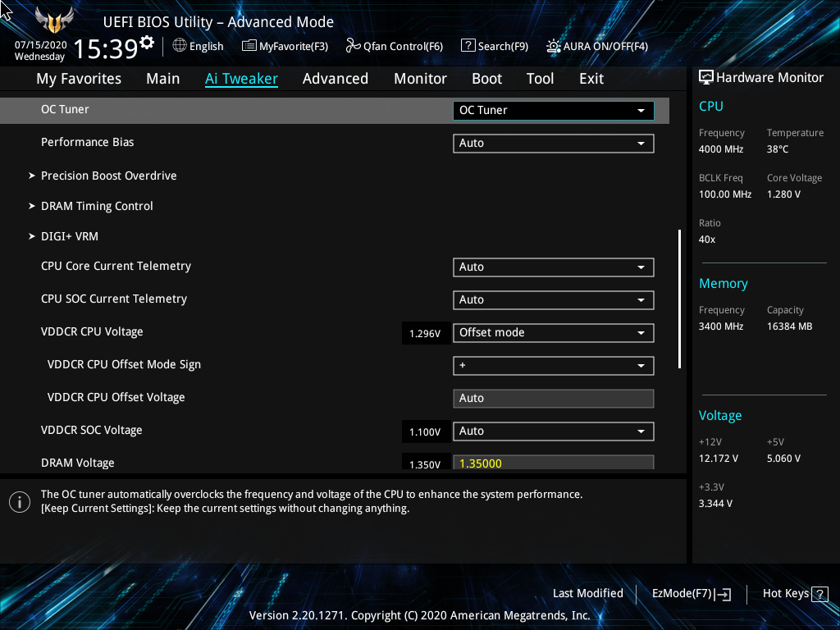The width and height of the screenshot is (840, 630).
Task: Click the BCLK Freq 100.00 MHz value
Action: tap(725, 194)
